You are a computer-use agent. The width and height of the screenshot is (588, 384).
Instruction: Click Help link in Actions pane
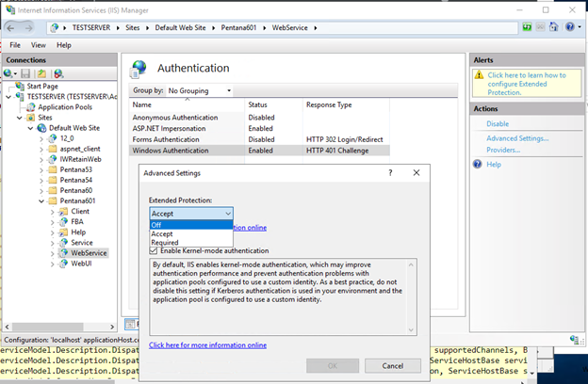tap(494, 164)
